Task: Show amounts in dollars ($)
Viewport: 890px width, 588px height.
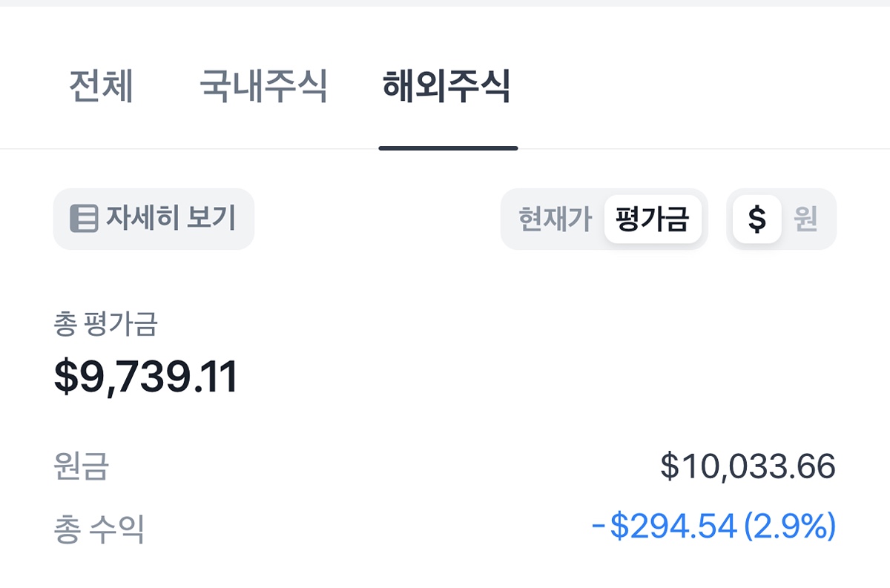Action: tap(756, 219)
